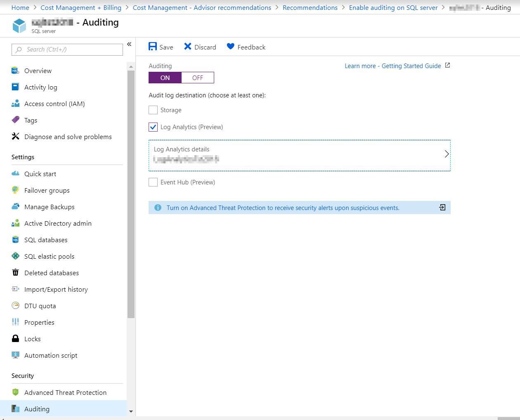Viewport: 520px width, 420px height.
Task: Click Enable auditing on SQL server breadcrumb
Action: click(x=393, y=7)
